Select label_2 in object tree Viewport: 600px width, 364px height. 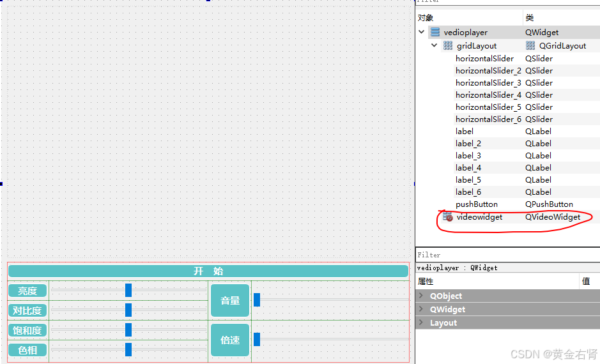(468, 144)
